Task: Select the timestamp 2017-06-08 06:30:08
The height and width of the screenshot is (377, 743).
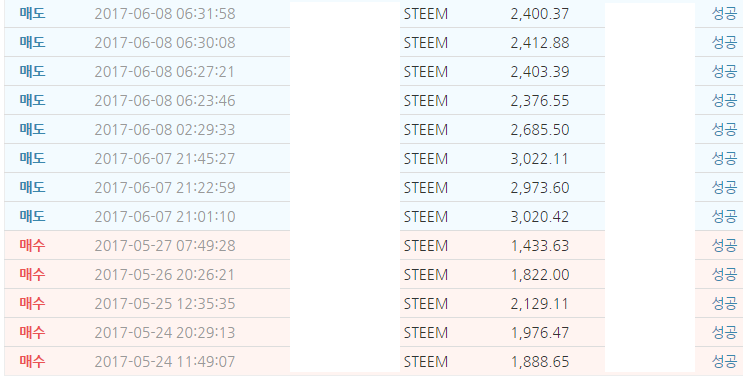Action: 165,43
